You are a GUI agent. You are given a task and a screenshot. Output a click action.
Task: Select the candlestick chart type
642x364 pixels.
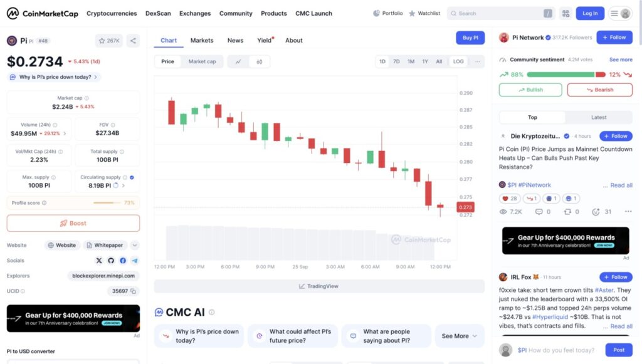click(x=259, y=61)
